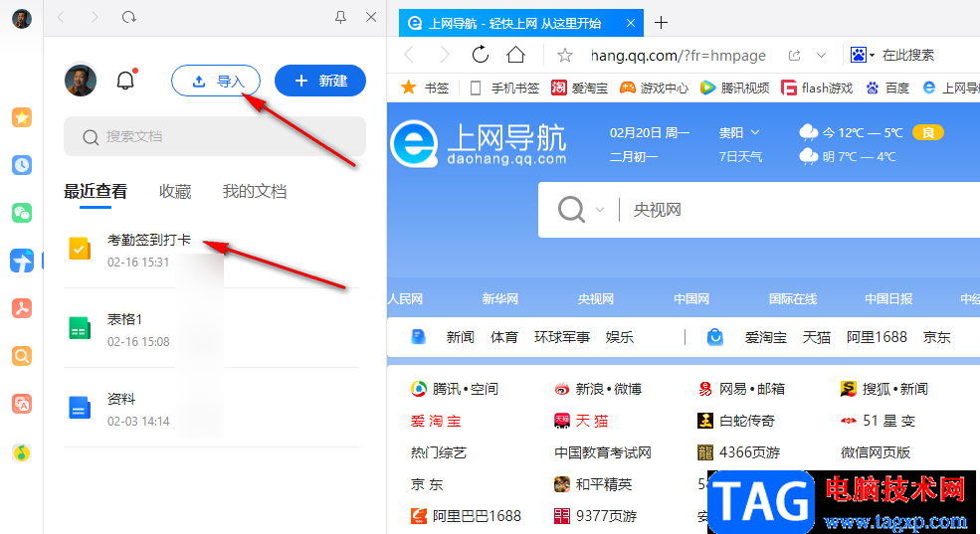
Task: Open the 7日天气 forecast link
Action: (x=740, y=157)
